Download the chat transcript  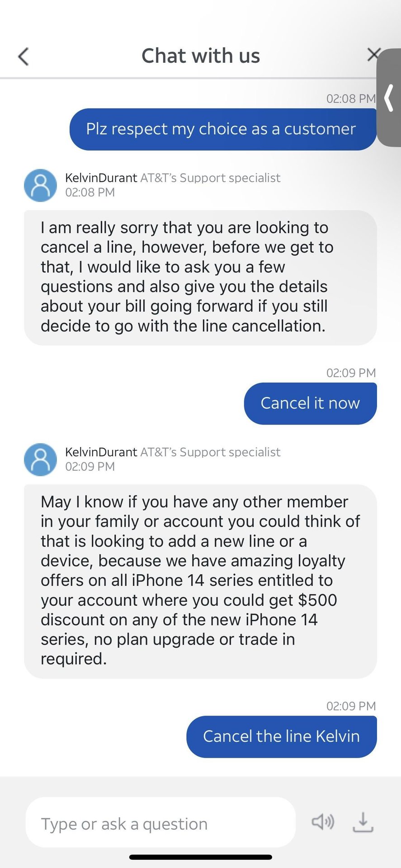(x=363, y=822)
